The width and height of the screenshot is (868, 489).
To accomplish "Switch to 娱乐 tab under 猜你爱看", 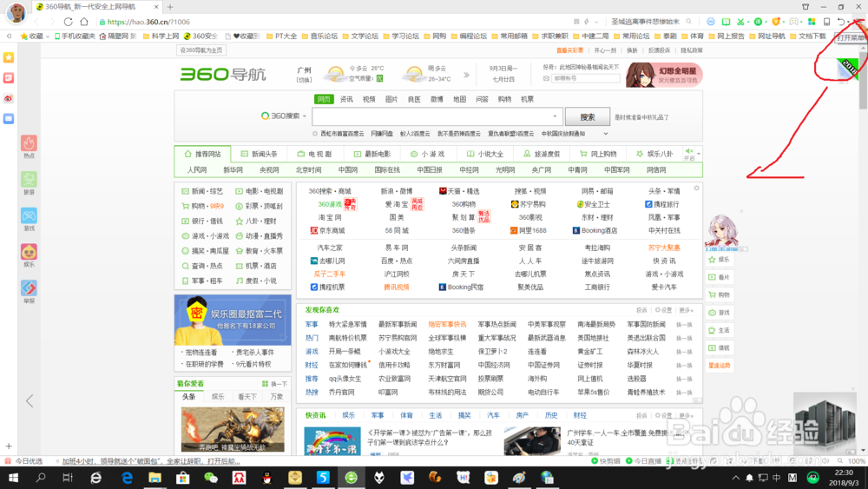I will (218, 397).
